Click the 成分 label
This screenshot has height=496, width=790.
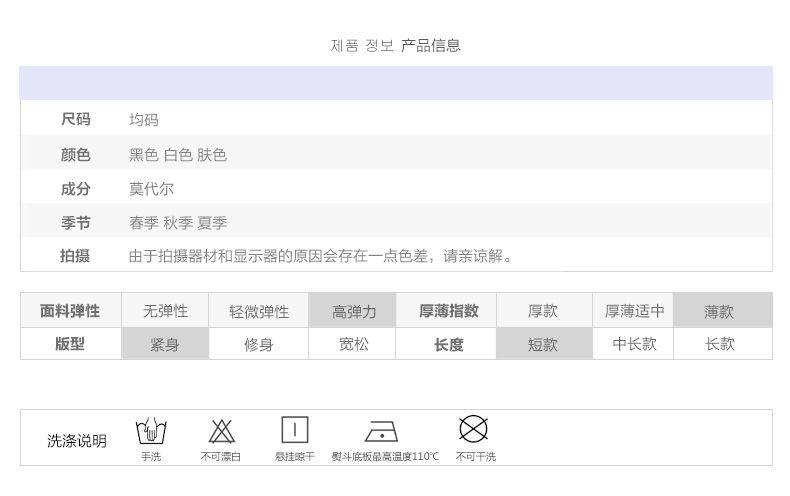pyautogui.click(x=76, y=189)
